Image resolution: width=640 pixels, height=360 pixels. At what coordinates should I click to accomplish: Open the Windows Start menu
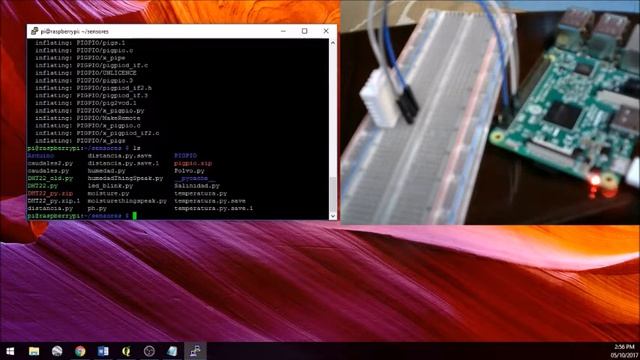point(10,351)
